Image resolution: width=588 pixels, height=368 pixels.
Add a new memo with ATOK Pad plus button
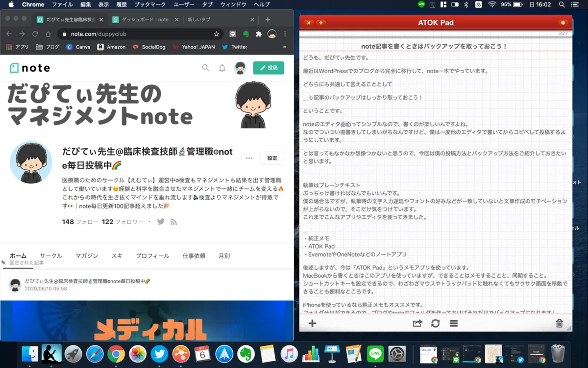tap(320, 23)
